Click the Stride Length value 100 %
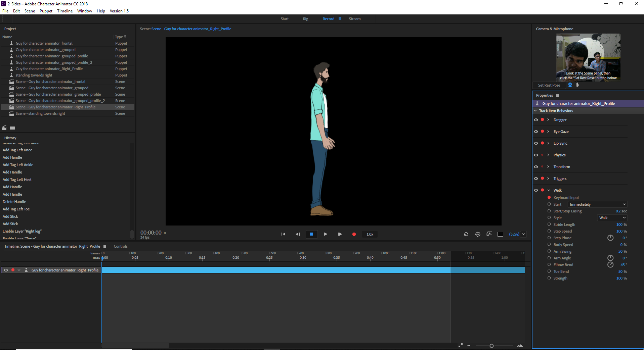The height and width of the screenshot is (350, 644). point(621,224)
